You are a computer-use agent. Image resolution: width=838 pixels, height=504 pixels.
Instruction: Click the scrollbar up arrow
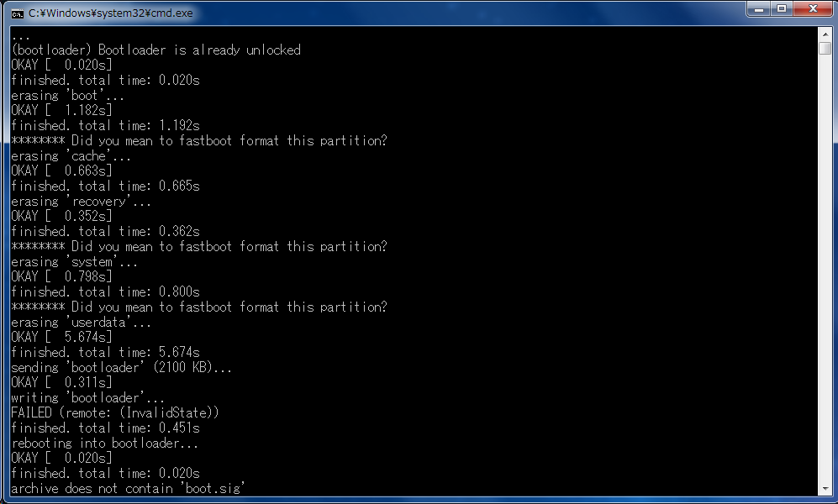[825, 33]
